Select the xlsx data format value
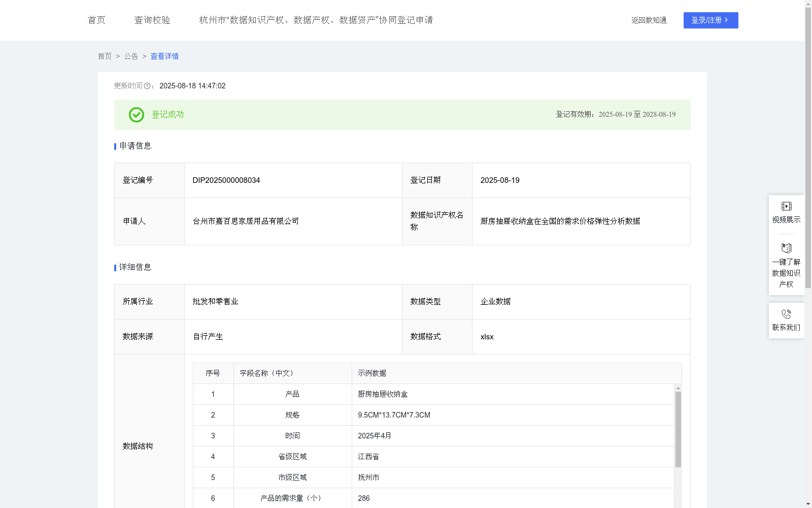812x508 pixels. (487, 337)
